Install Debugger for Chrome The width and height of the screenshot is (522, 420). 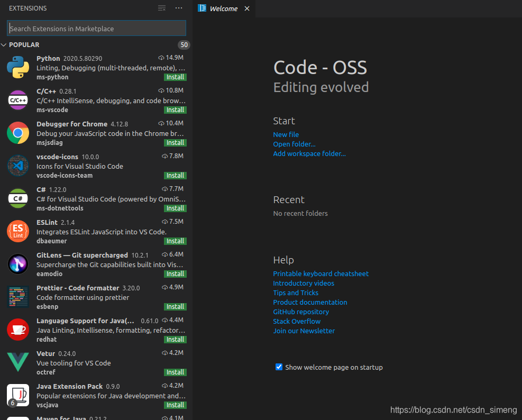(175, 142)
